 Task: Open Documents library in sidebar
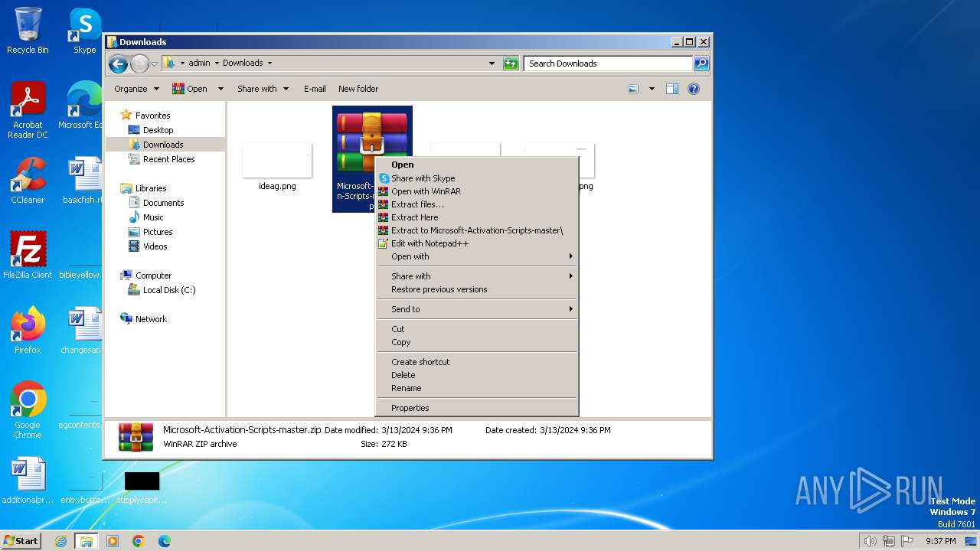click(163, 203)
